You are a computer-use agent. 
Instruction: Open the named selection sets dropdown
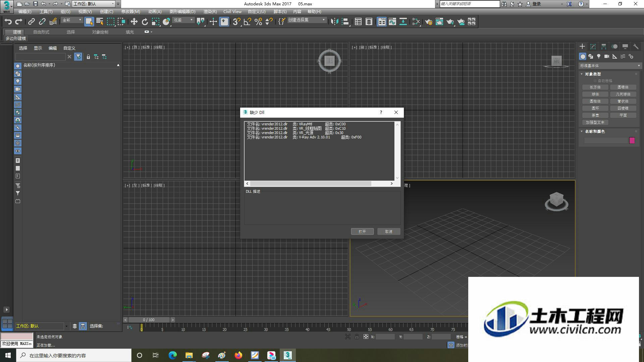pyautogui.click(x=307, y=20)
